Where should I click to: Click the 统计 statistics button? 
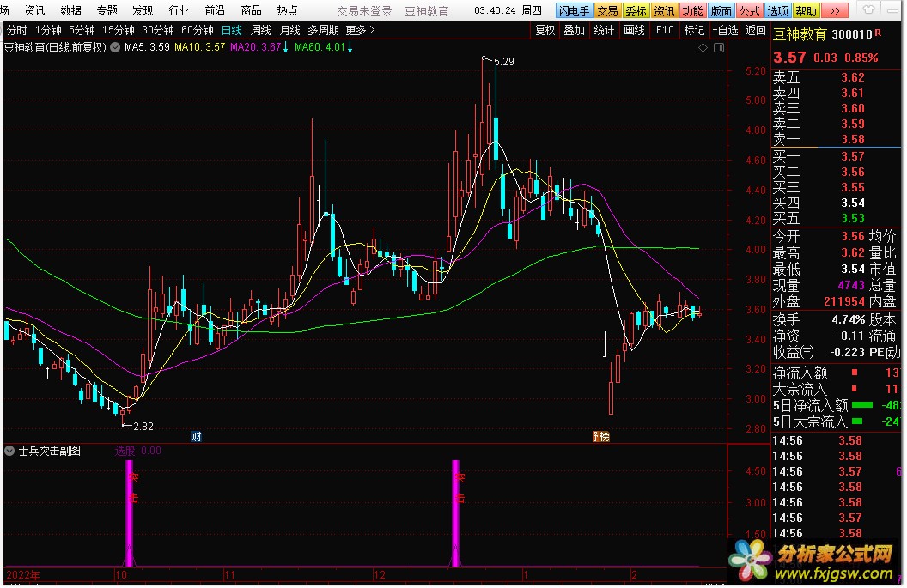point(604,30)
